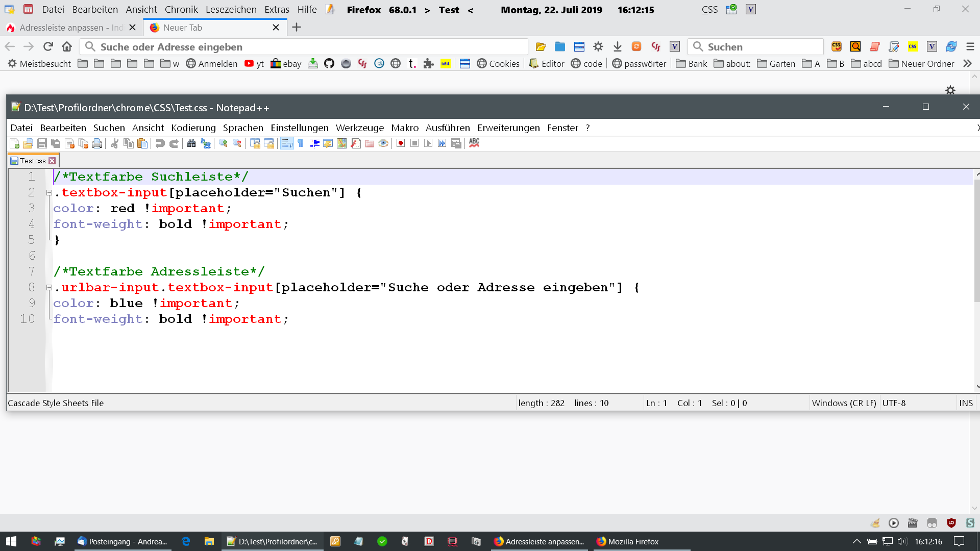Click the New file icon in Notepad++
This screenshot has height=551, width=980.
[15, 143]
